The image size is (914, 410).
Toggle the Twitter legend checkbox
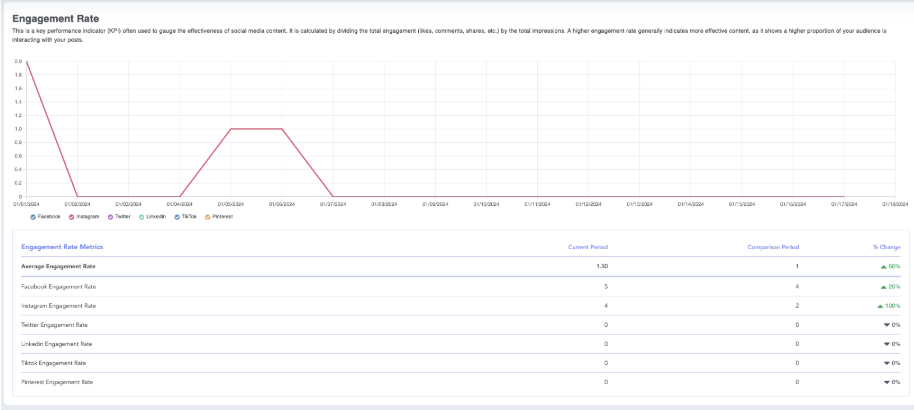[x=110, y=216]
